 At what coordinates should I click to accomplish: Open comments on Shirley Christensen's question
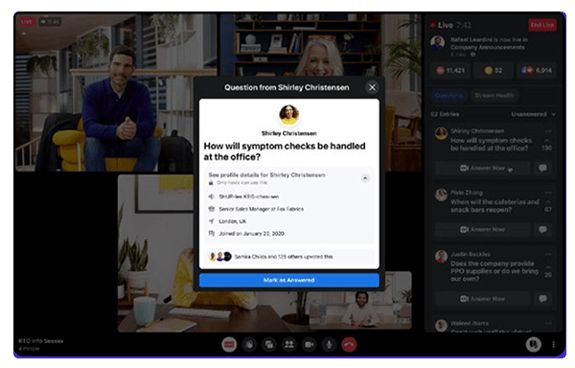(543, 168)
